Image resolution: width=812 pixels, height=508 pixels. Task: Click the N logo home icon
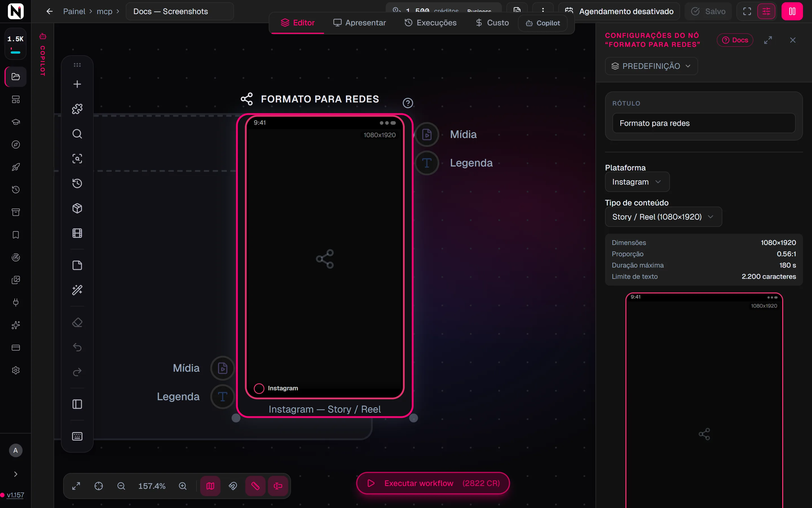tap(16, 11)
